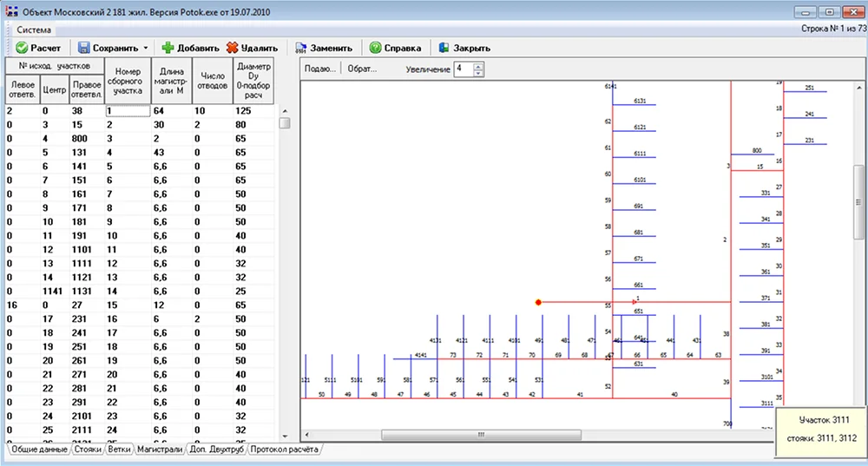This screenshot has width=868, height=466.
Task: Click the table scroll-down arrow
Action: 284,436
